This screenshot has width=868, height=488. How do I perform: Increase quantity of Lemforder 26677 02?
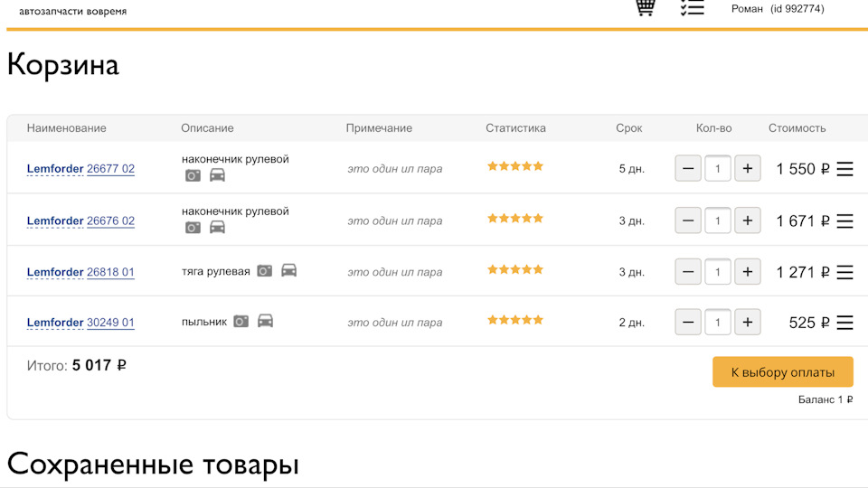click(x=748, y=168)
